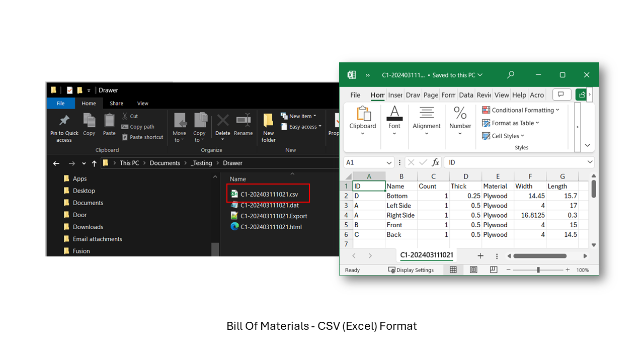
Task: Click Display Settings in Excel status bar
Action: click(411, 270)
